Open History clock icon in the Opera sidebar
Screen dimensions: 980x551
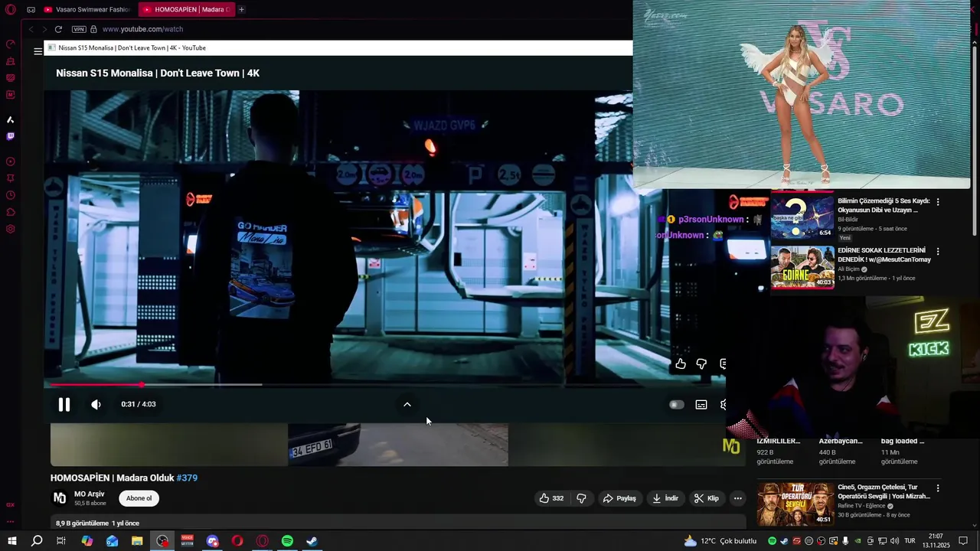click(x=11, y=194)
